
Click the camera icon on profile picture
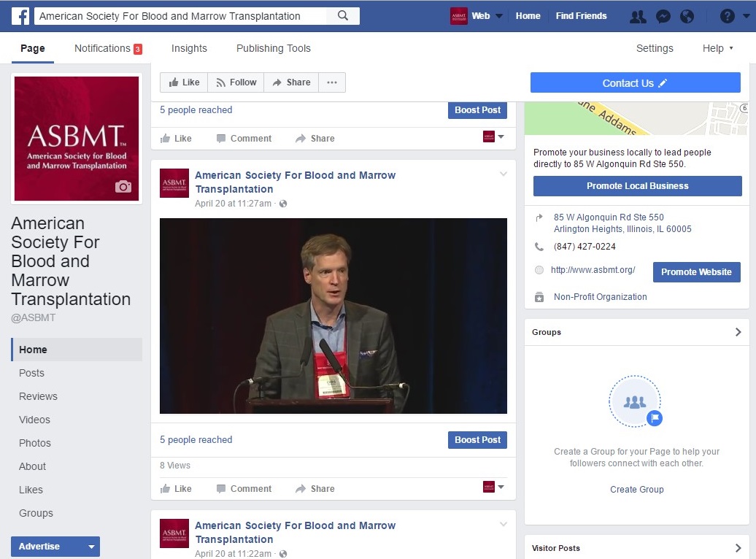pos(123,187)
